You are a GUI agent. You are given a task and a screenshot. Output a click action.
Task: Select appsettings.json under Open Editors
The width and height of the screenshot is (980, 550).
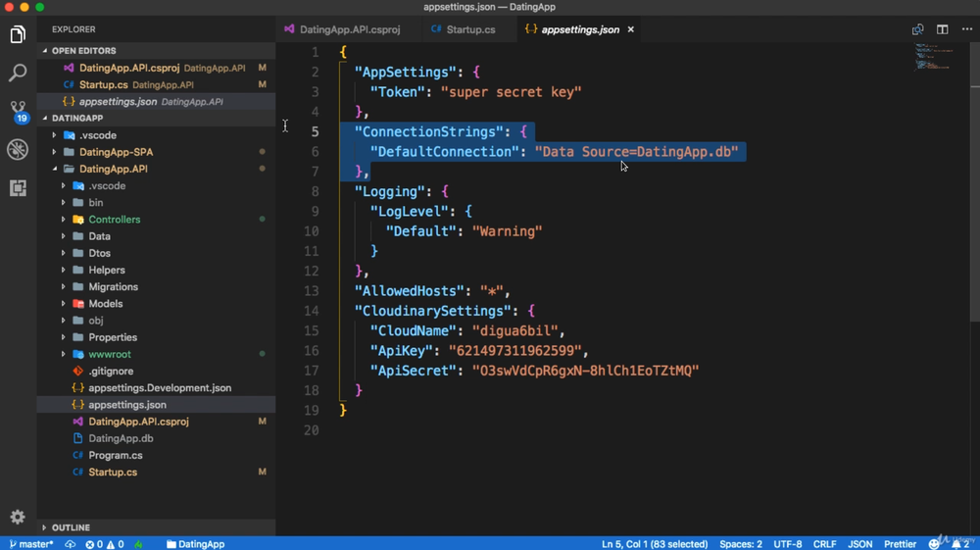click(156, 101)
